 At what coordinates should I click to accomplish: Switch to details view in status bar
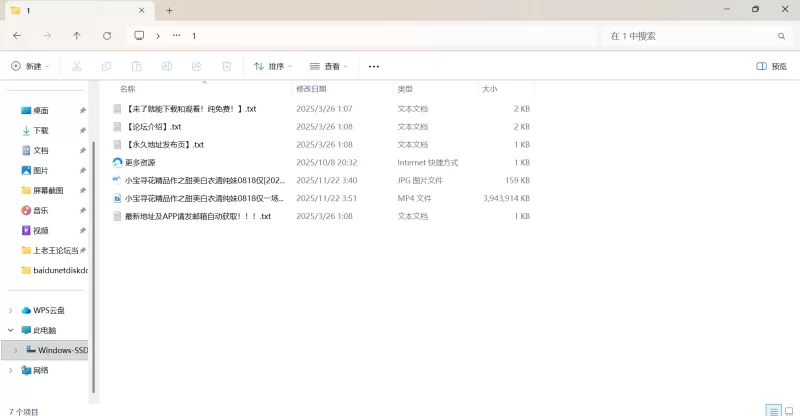click(773, 411)
